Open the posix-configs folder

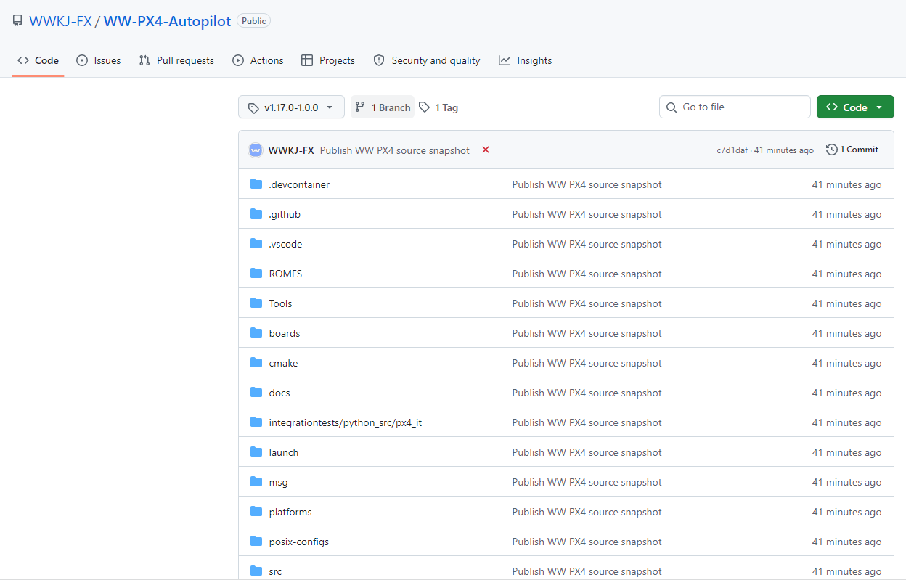point(299,542)
